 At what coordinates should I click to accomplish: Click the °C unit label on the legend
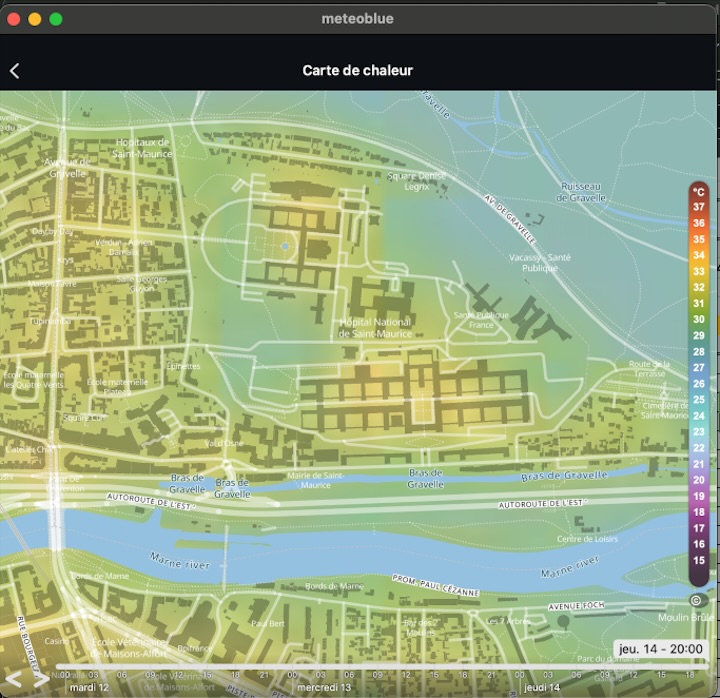pyautogui.click(x=699, y=191)
